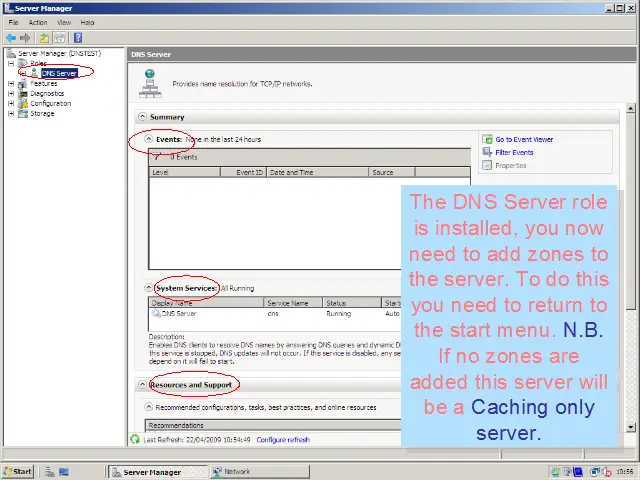Collapse the Events section
The image size is (640, 480).
point(149,139)
